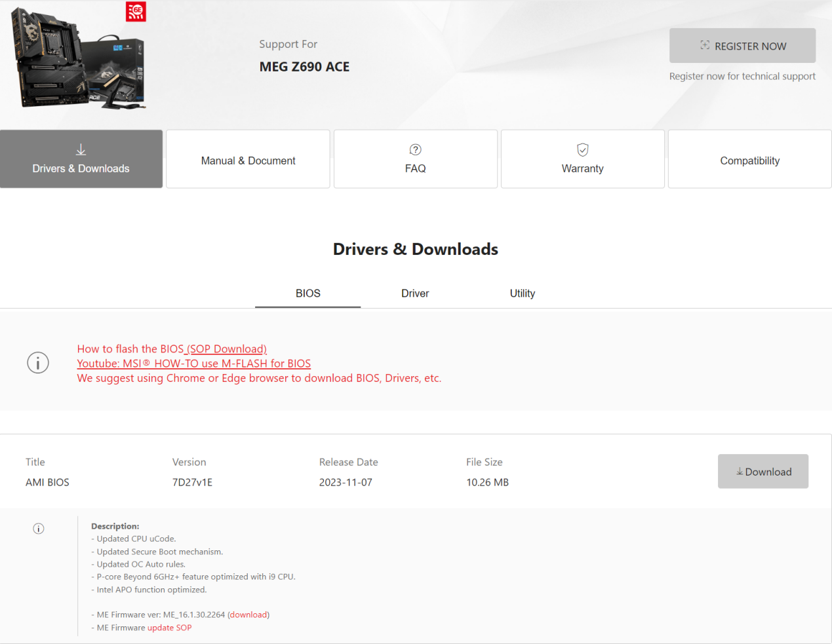Open the Compatibility tab
Viewport: 832px width, 644px height.
point(749,161)
